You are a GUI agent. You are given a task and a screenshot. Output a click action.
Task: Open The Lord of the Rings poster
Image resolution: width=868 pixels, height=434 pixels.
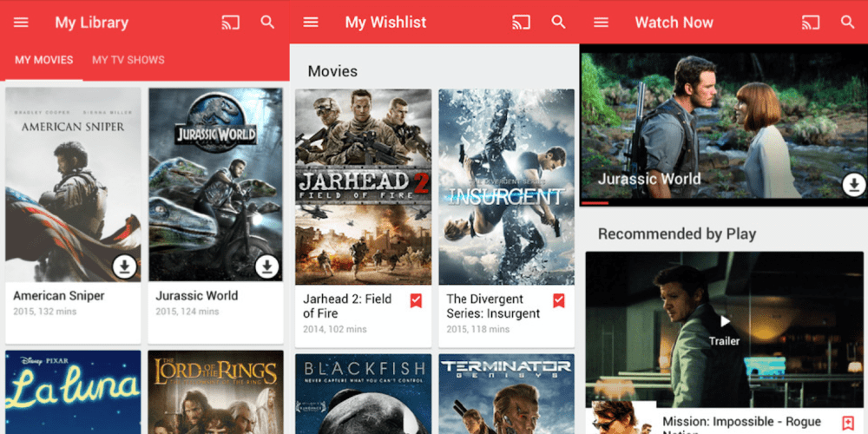point(215,392)
